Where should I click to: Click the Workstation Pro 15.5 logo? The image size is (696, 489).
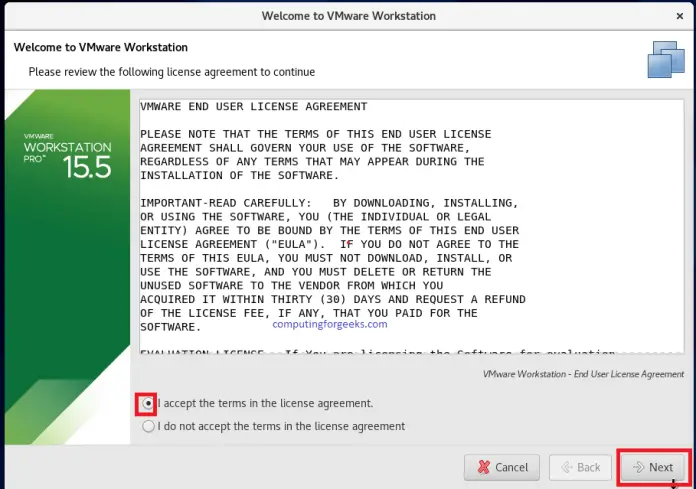click(x=67, y=156)
